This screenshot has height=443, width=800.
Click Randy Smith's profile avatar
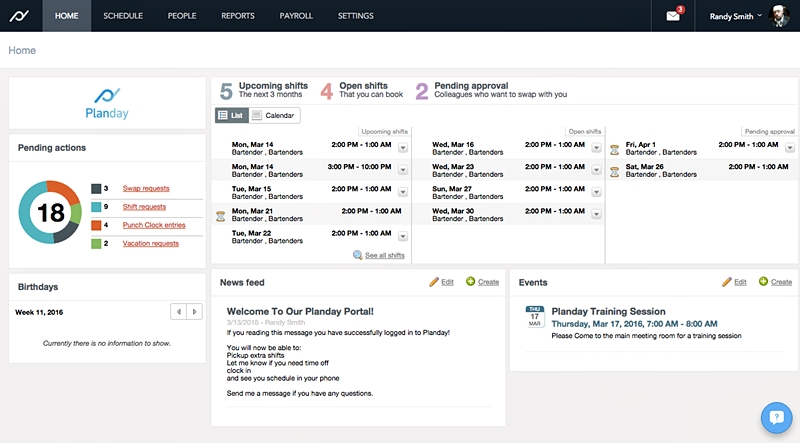point(780,16)
